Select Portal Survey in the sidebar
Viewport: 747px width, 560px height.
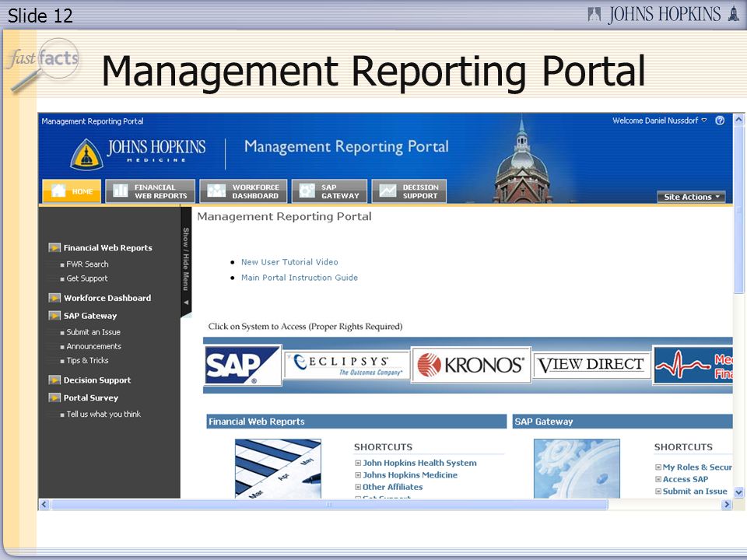pos(91,397)
